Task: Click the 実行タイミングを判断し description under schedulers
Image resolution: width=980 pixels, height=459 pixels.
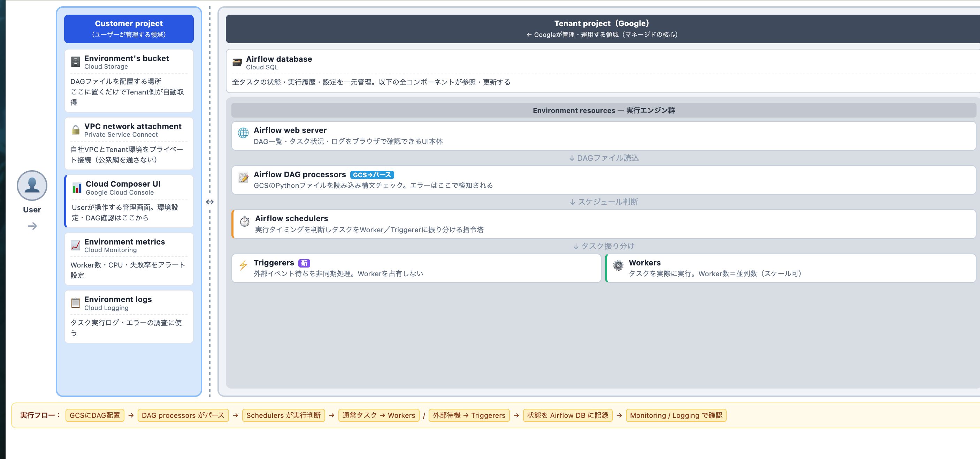Action: [x=369, y=230]
